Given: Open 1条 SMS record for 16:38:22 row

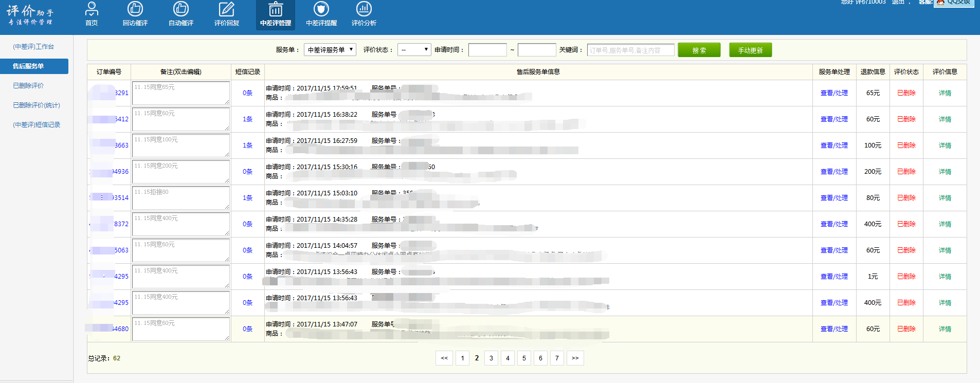Looking at the screenshot, I should [x=248, y=119].
